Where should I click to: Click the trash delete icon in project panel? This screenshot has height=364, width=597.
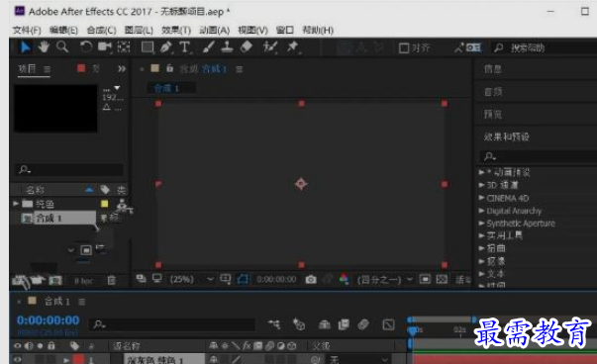111,281
